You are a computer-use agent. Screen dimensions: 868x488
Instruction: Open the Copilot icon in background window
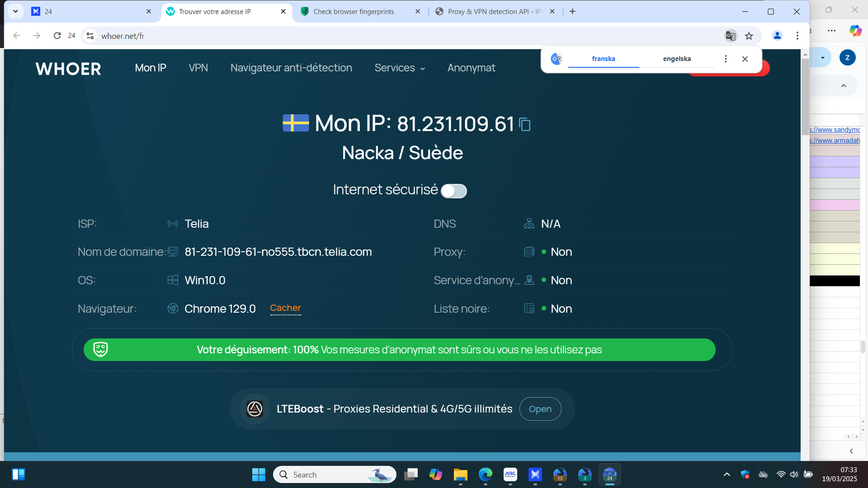coord(855,30)
